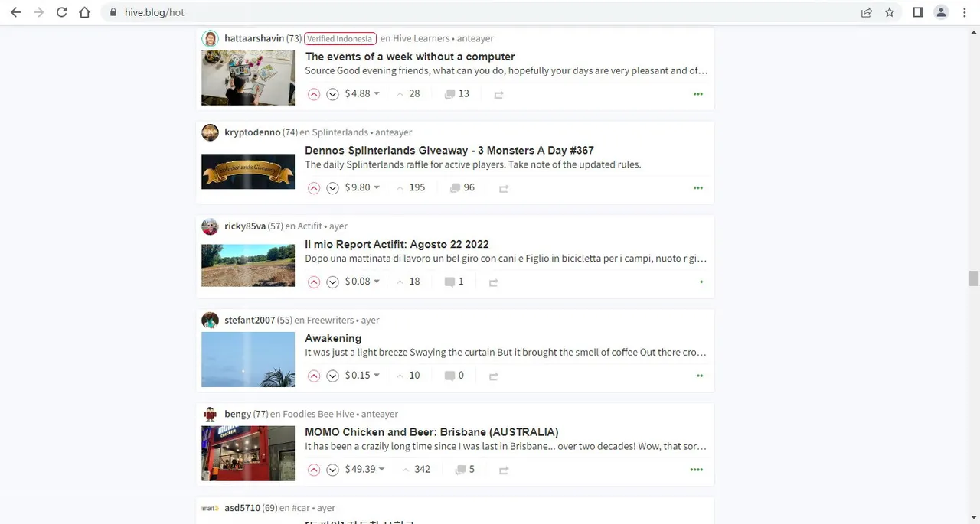Expand payout details for $4.88
The width and height of the screenshot is (980, 524).
pyautogui.click(x=362, y=93)
